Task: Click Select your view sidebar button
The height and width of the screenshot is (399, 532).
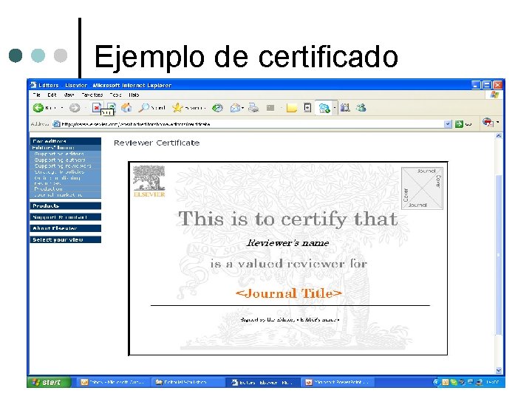Action: point(66,239)
